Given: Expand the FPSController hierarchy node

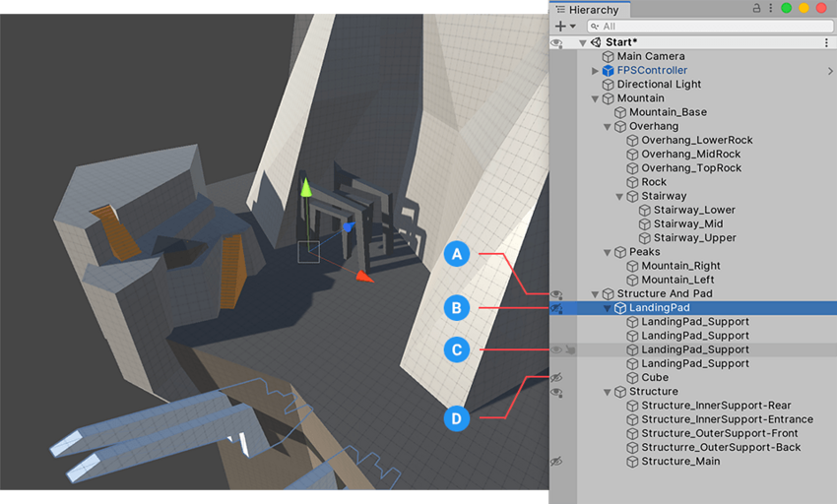Looking at the screenshot, I should pos(595,71).
